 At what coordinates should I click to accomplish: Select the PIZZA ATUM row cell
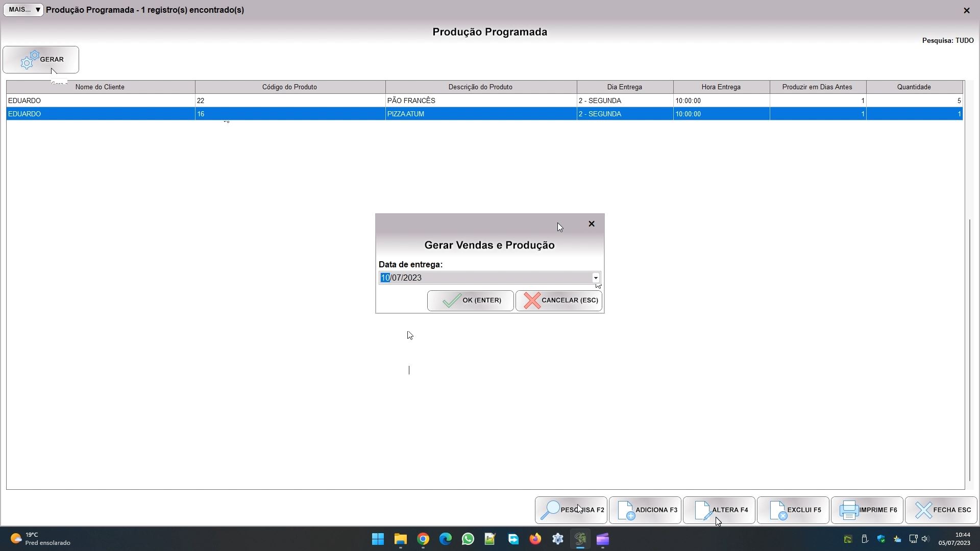481,114
